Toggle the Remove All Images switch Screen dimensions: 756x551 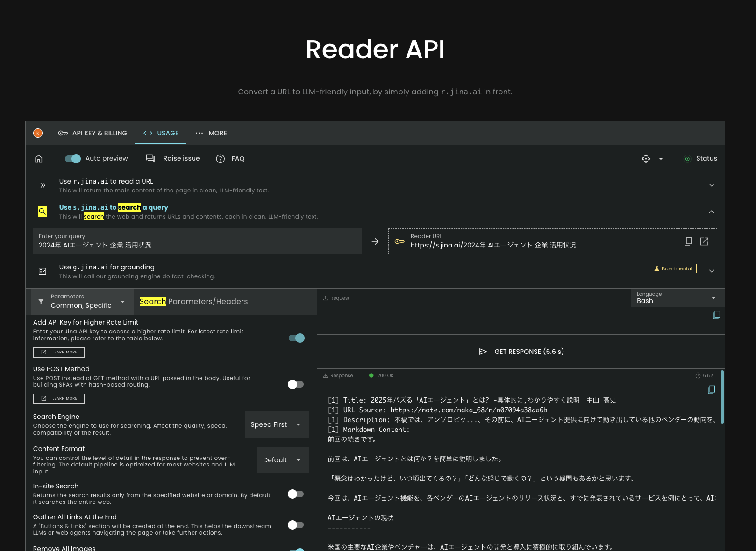(297, 549)
